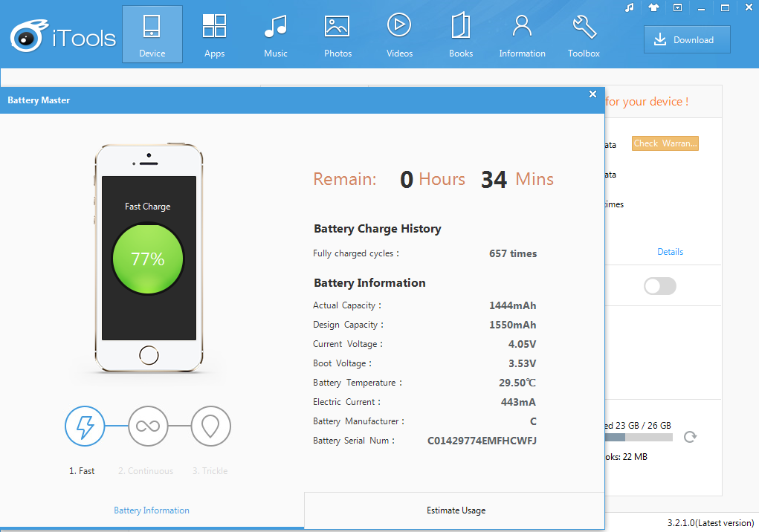Click the storage usage bar
The width and height of the screenshot is (759, 532).
[639, 437]
